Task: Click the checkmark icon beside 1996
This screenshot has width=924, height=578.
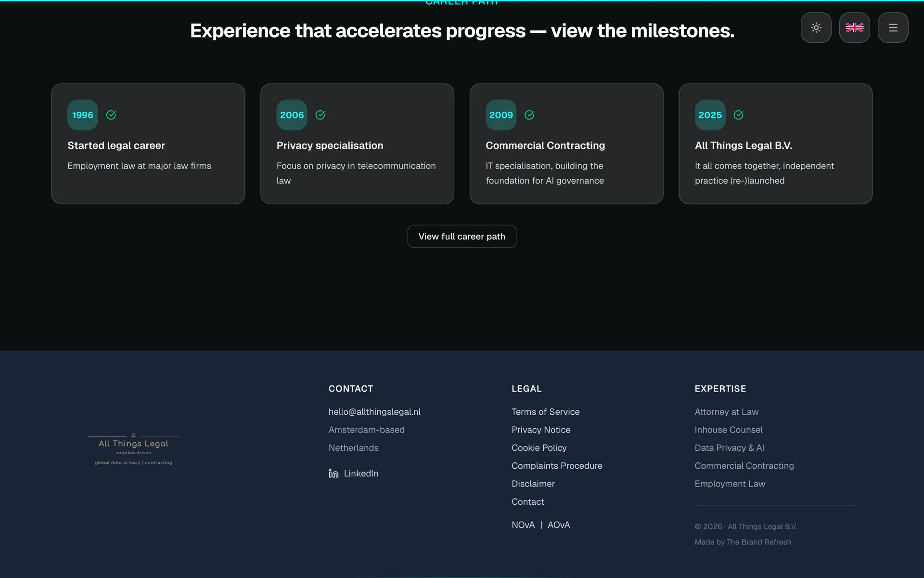Action: tap(111, 115)
